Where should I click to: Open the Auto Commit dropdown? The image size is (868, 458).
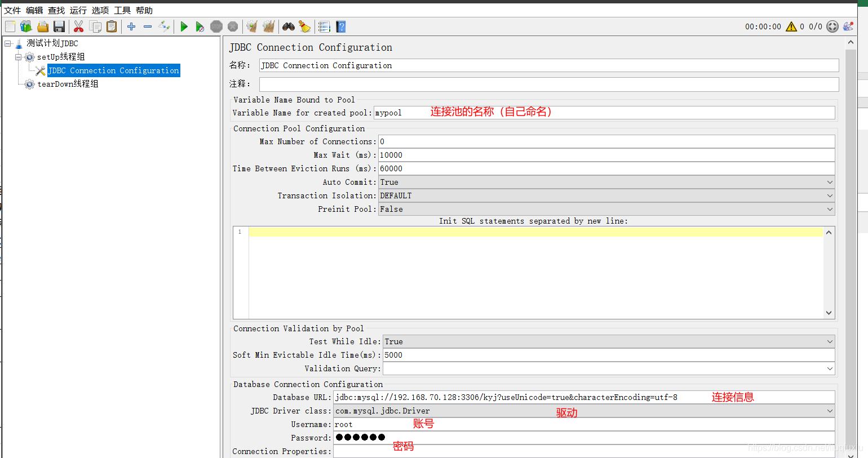coord(606,182)
